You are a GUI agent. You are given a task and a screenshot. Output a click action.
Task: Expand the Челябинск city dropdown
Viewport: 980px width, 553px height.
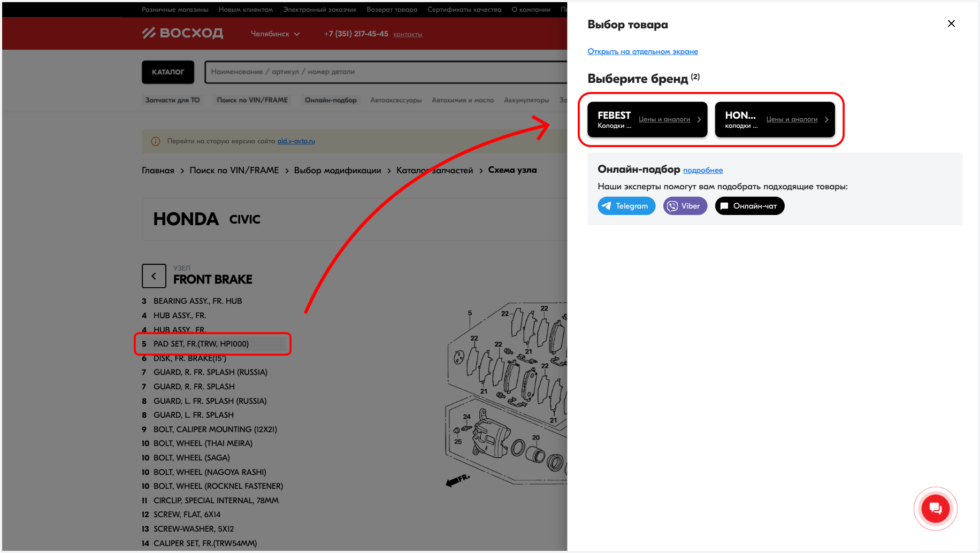[275, 34]
